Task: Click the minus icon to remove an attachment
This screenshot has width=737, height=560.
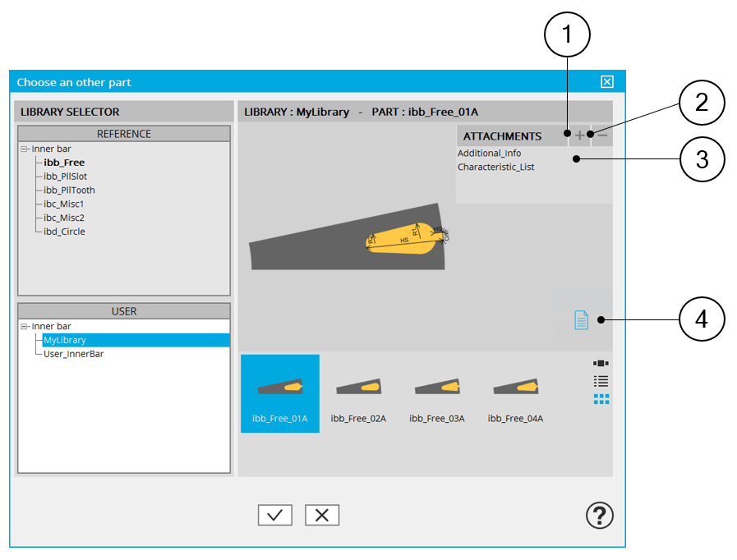Action: [x=601, y=135]
